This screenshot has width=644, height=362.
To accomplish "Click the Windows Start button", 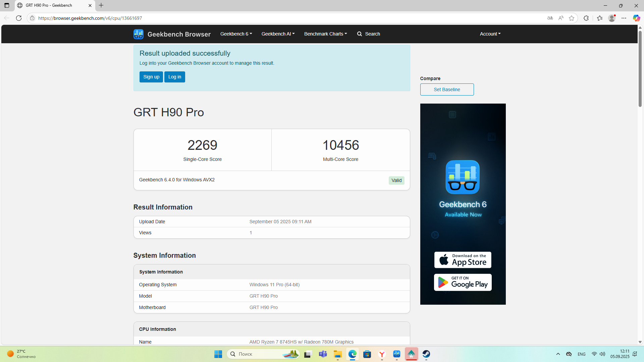I will [x=218, y=354].
